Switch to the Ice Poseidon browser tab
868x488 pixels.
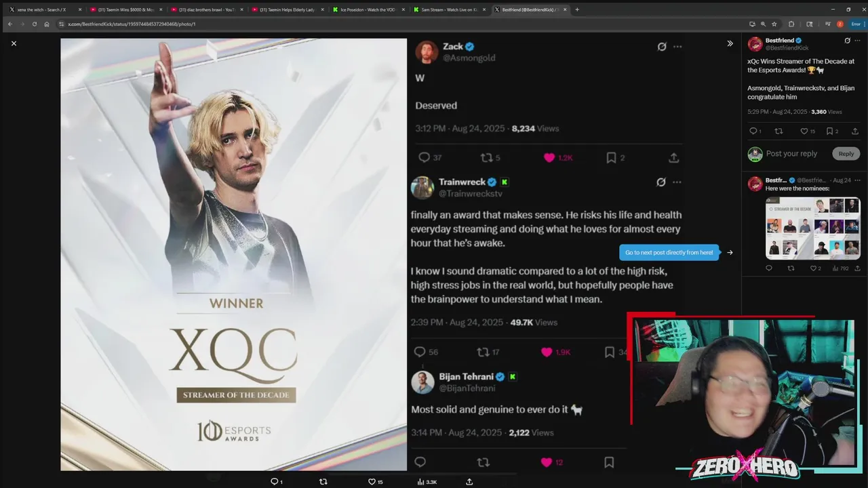368,9
